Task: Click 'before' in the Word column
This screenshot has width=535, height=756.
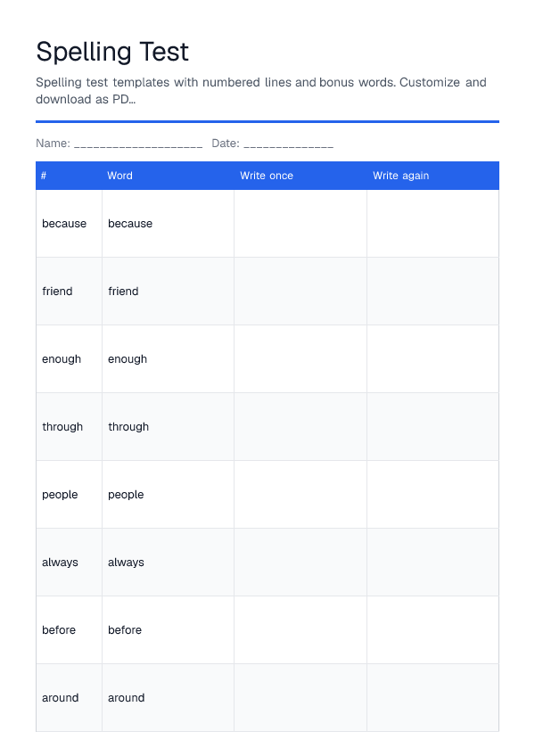Action: coord(125,630)
